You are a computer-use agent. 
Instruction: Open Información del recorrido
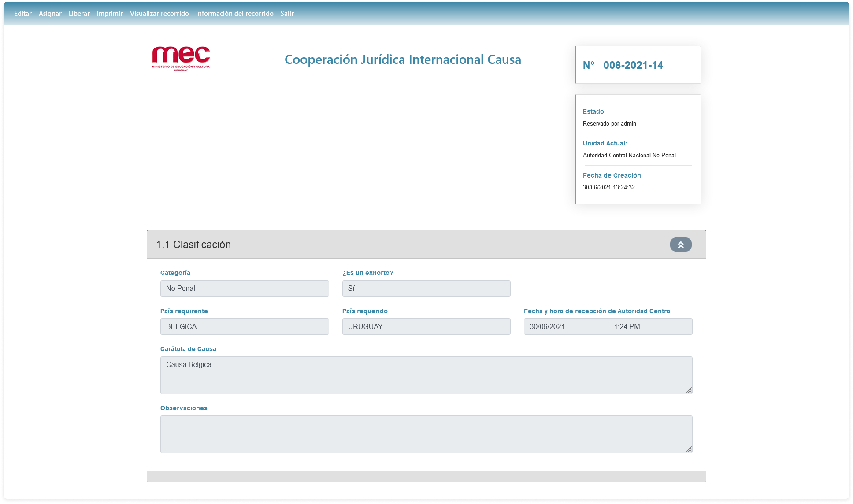tap(235, 14)
